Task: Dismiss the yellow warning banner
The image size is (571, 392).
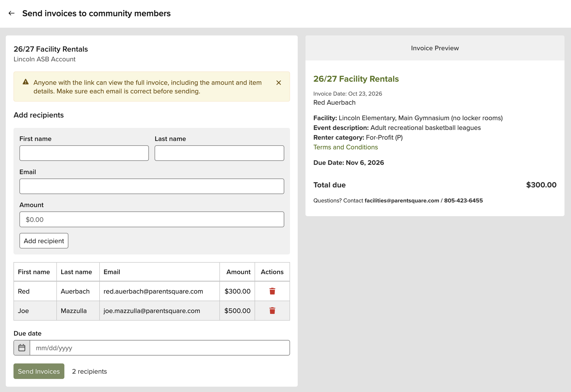Action: (278, 83)
